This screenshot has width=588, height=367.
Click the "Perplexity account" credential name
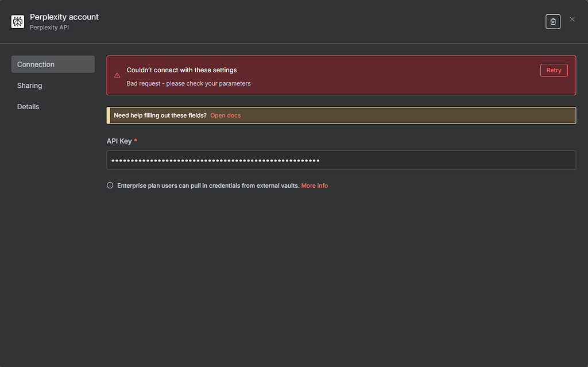[x=64, y=17]
